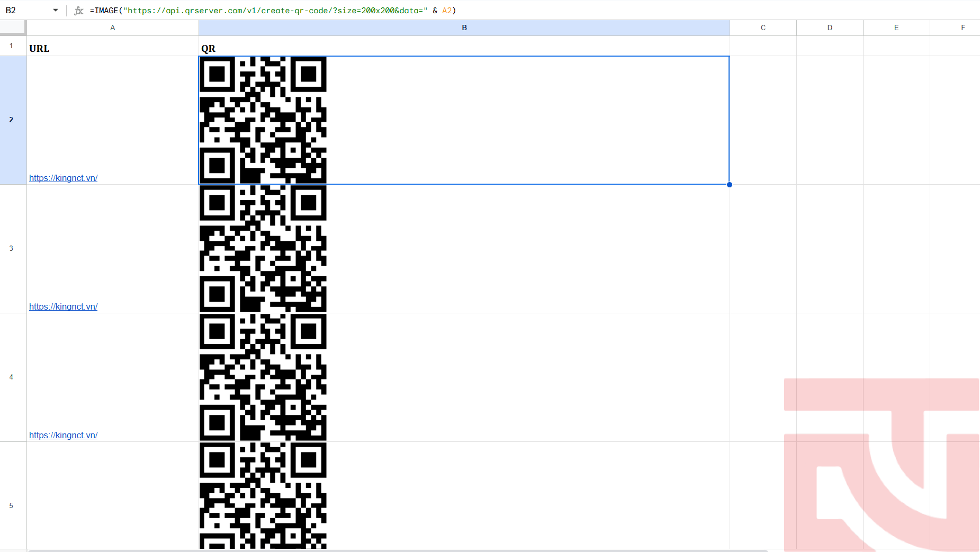Image resolution: width=980 pixels, height=552 pixels.
Task: Select column A header
Action: pyautogui.click(x=113, y=28)
